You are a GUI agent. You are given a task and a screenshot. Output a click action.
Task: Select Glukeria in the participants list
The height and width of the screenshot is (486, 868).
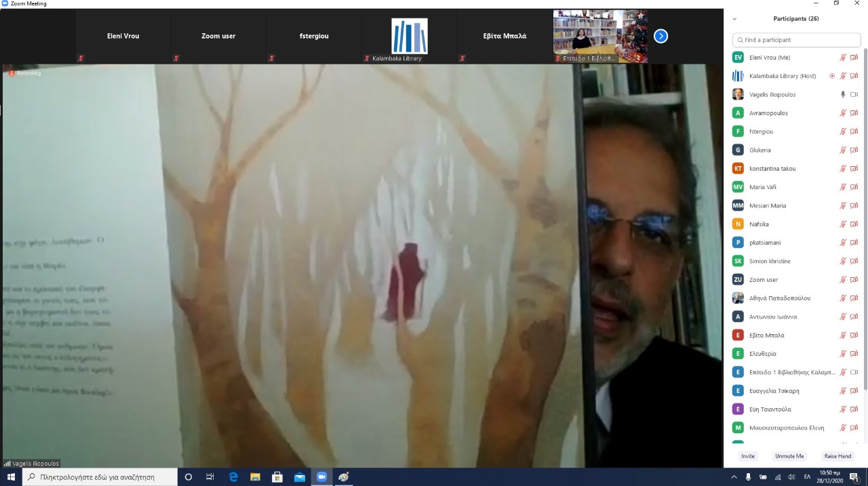coord(759,150)
